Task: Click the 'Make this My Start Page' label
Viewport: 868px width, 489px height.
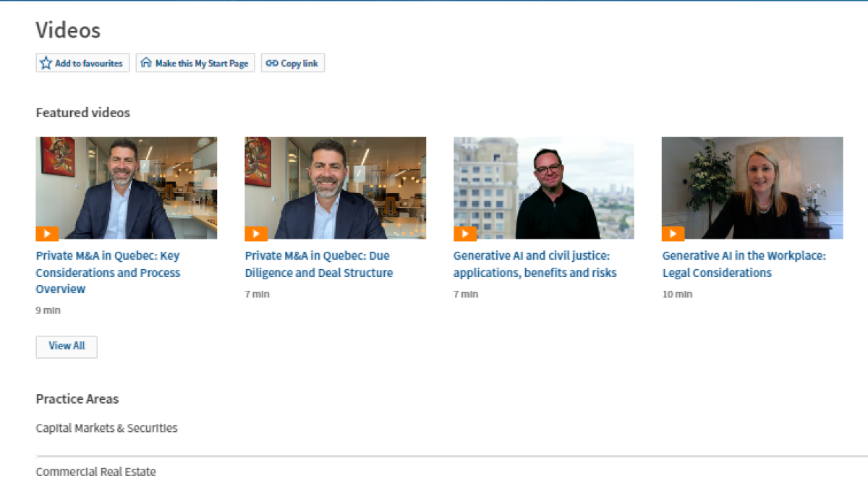Action: [x=202, y=64]
